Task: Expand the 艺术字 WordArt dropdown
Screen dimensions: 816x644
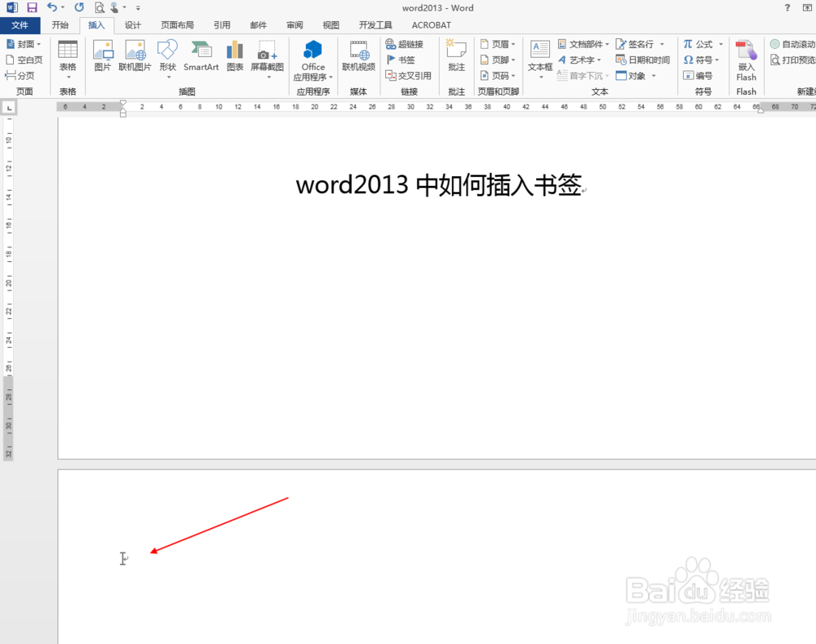Action: point(599,60)
